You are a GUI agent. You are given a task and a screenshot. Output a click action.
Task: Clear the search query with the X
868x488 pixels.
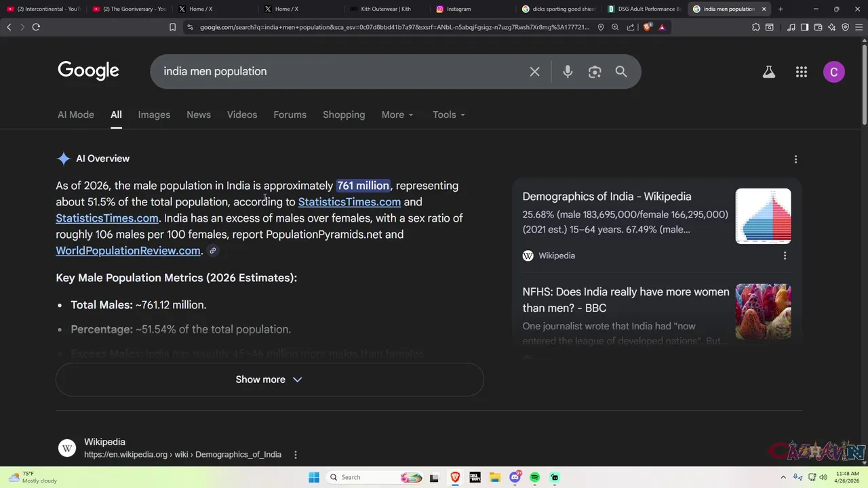(x=534, y=72)
